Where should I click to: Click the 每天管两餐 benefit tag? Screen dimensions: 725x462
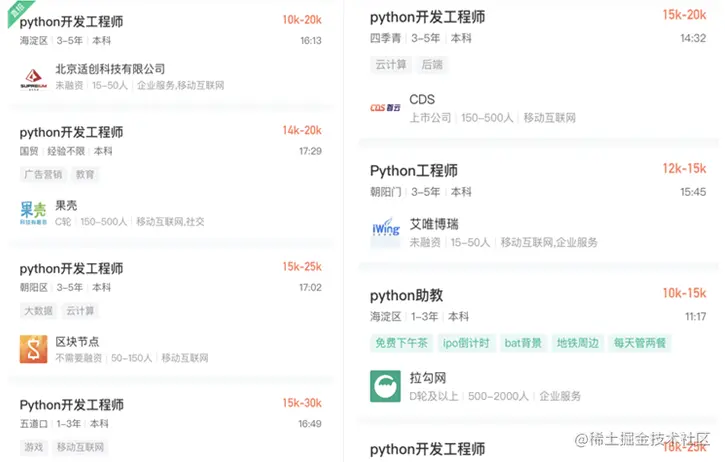(640, 343)
